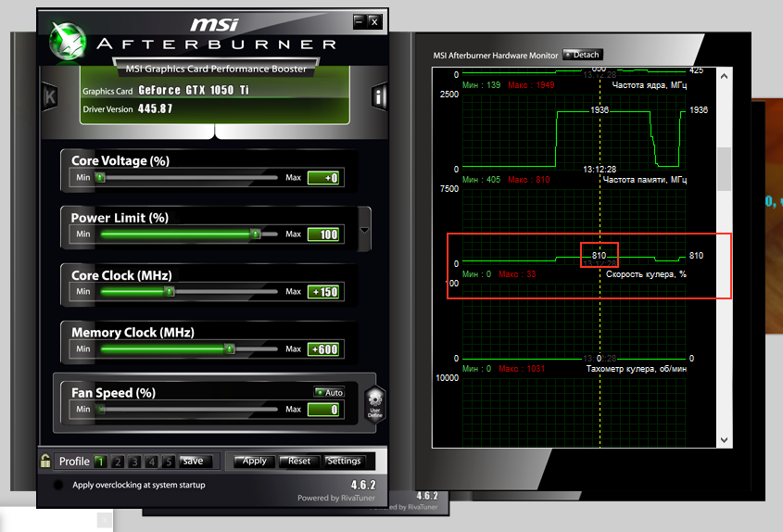Save the current profile
Image resolution: width=783 pixels, height=532 pixels.
196,461
